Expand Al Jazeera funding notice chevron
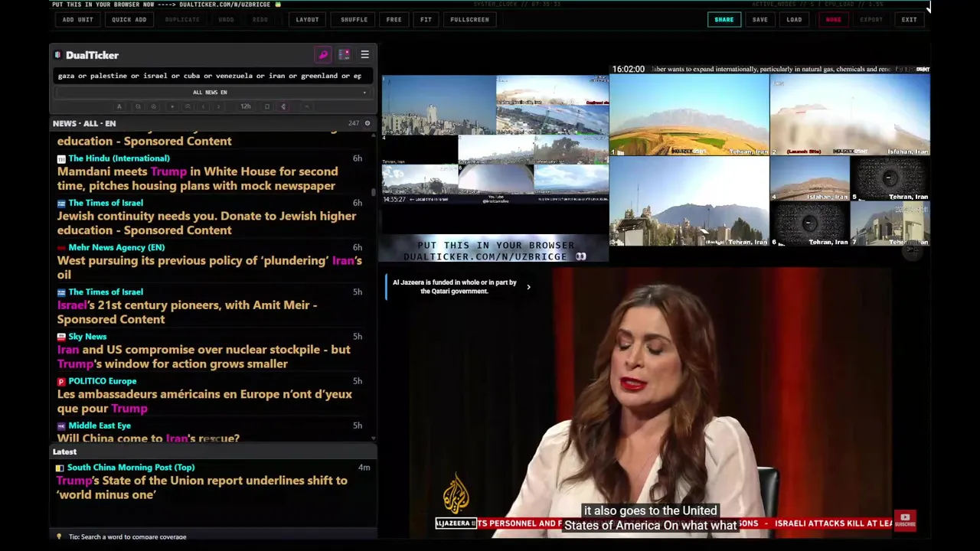Image resolution: width=980 pixels, height=551 pixels. tap(528, 287)
